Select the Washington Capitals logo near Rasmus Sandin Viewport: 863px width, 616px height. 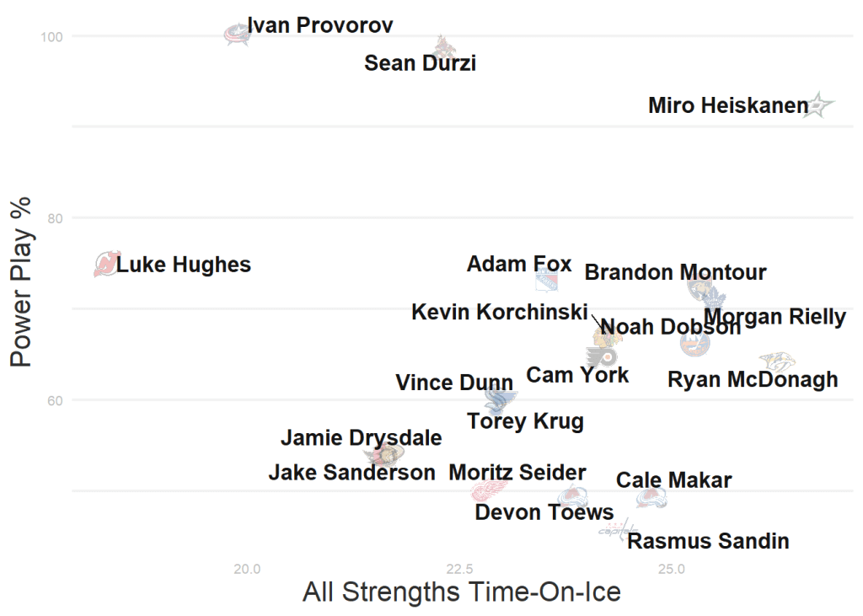pyautogui.click(x=613, y=530)
